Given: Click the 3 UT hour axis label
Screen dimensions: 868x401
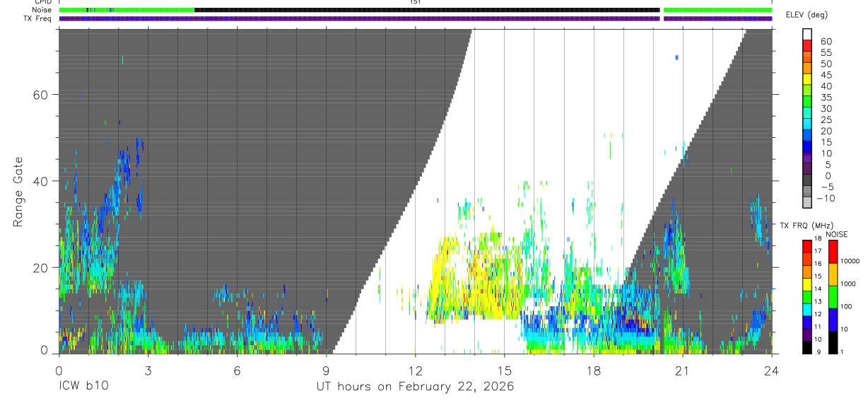Looking at the screenshot, I should [x=147, y=371].
